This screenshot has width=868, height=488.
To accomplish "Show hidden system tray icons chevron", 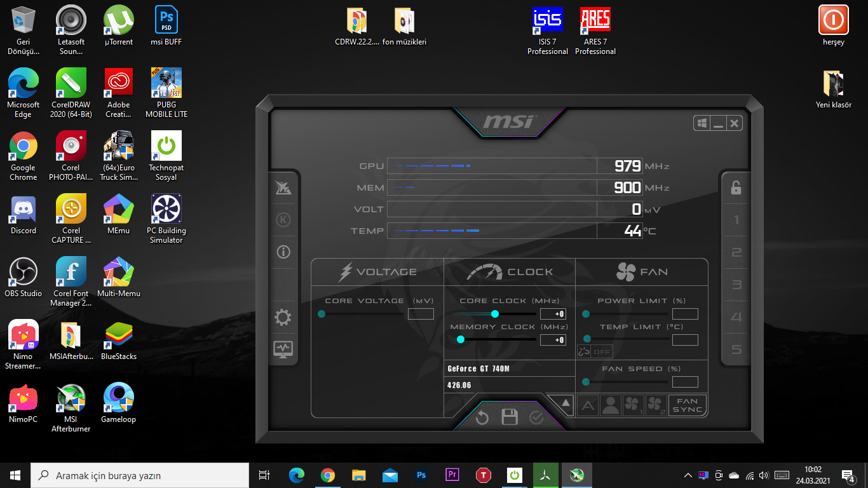I will tap(688, 475).
